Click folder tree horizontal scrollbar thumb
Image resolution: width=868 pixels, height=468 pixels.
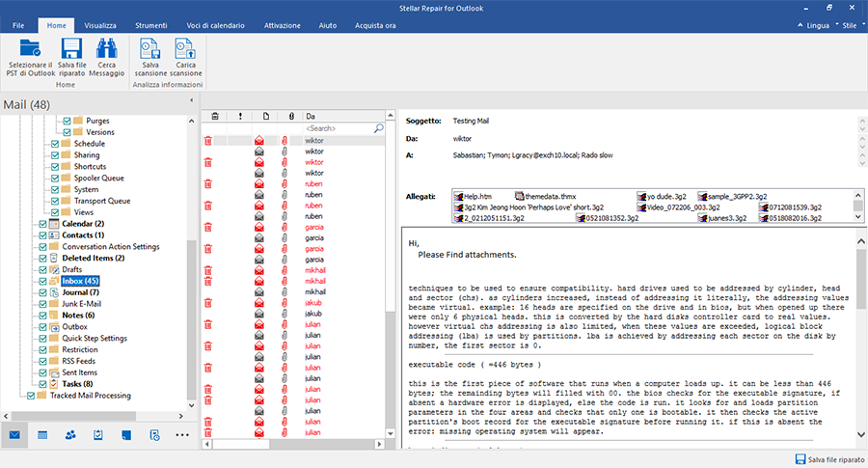(x=73, y=415)
